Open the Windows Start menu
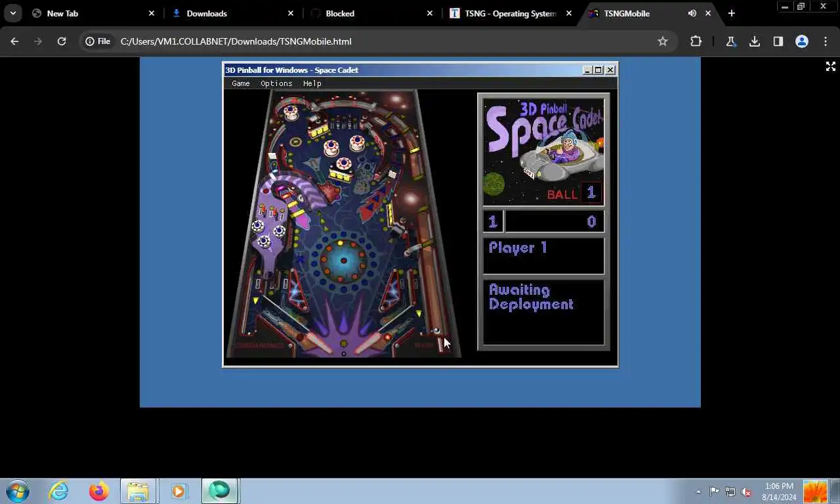Viewport: 840px width, 504px height. [17, 491]
